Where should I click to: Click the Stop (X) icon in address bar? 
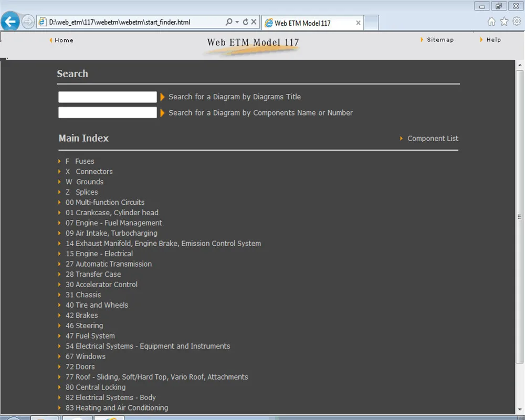254,22
